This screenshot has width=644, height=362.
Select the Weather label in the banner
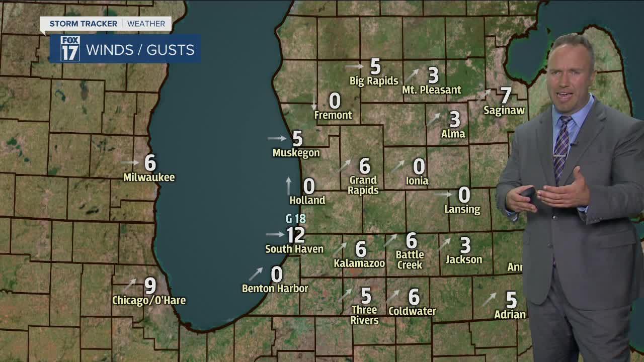pyautogui.click(x=146, y=24)
